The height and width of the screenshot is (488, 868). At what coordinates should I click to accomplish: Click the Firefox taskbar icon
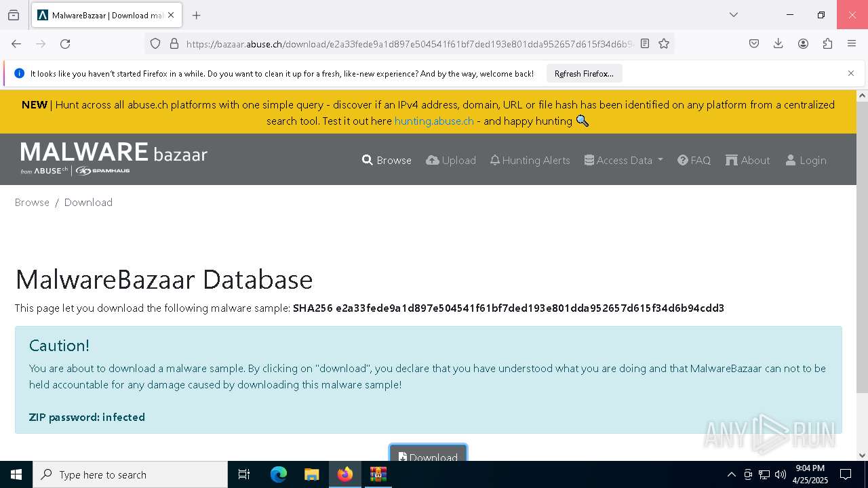(x=345, y=474)
